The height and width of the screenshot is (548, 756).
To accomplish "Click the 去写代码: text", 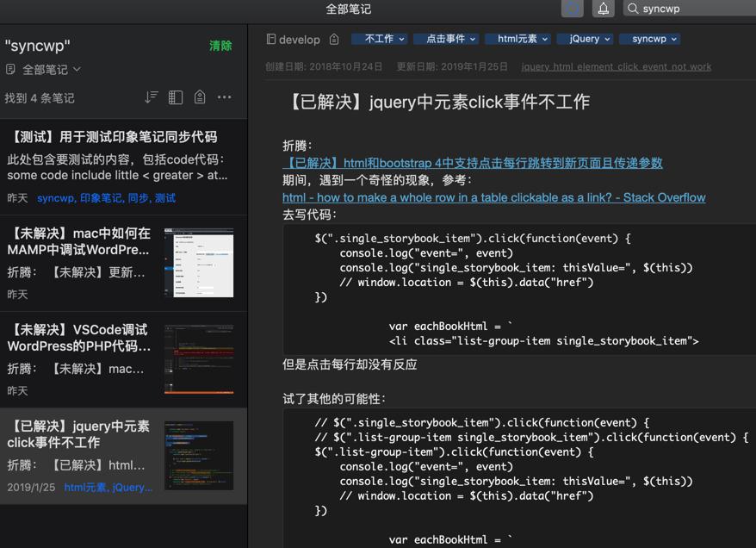I will (x=309, y=215).
